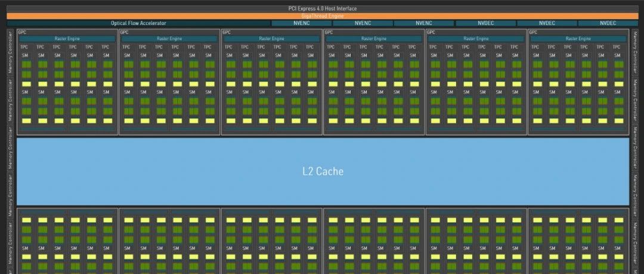Select the middle NVENC block

[363, 23]
